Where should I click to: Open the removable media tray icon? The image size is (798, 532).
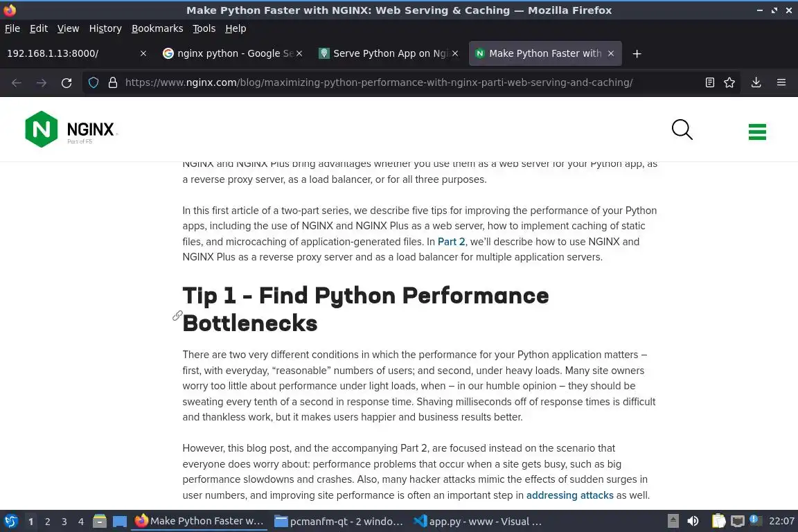(x=673, y=521)
